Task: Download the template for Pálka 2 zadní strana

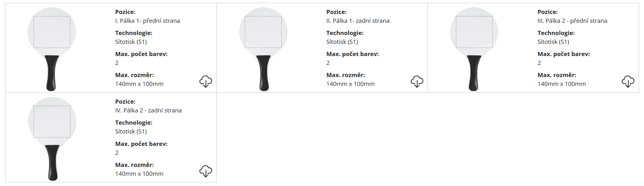Action: pyautogui.click(x=206, y=171)
